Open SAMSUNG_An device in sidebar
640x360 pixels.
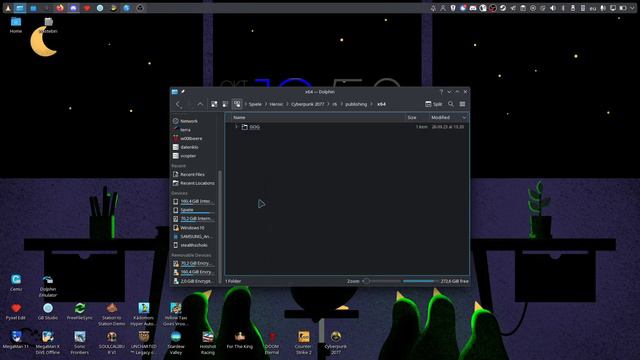[x=193, y=237]
